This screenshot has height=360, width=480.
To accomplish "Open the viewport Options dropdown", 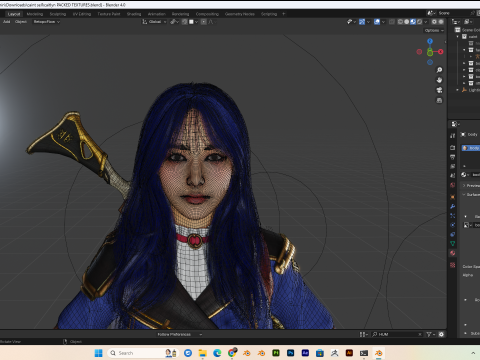I will click(x=434, y=30).
